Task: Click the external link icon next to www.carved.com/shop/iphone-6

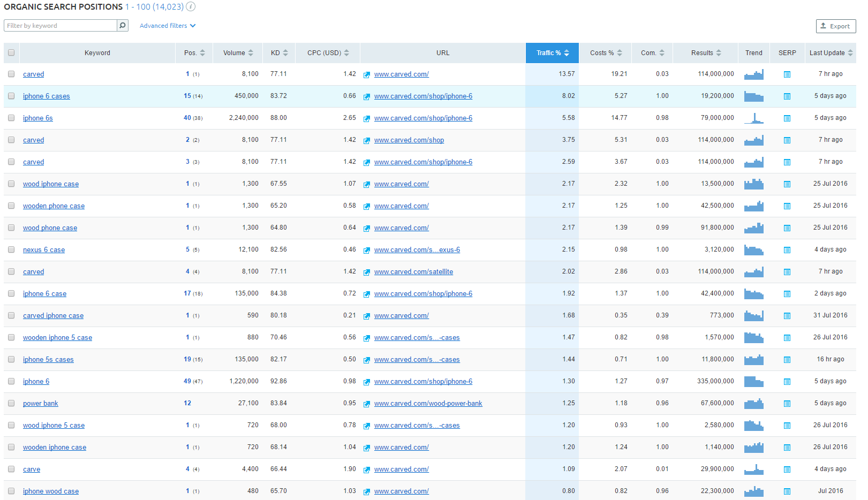Action: pyautogui.click(x=367, y=96)
